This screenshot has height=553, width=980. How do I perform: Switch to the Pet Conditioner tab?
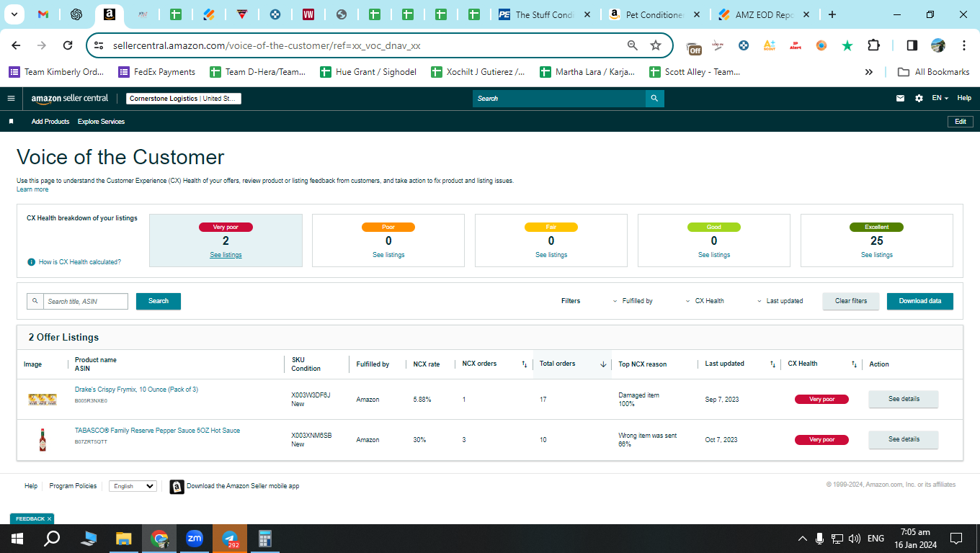[x=655, y=14]
